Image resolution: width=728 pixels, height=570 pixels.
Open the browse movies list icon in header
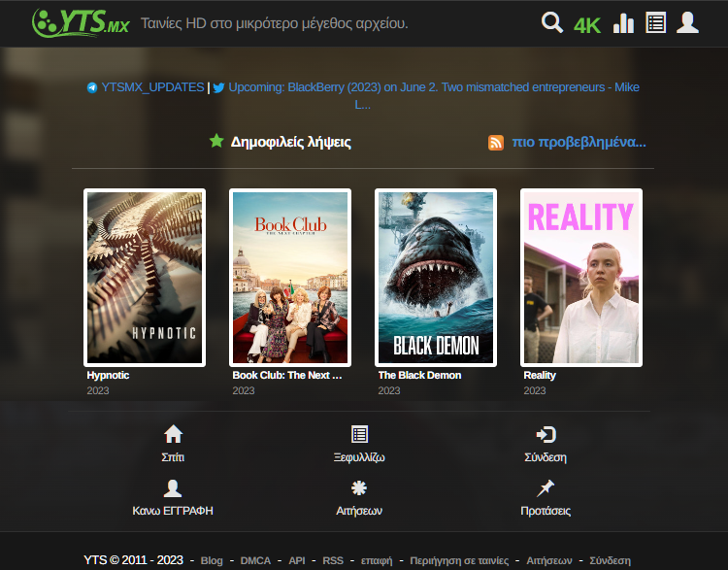point(655,22)
